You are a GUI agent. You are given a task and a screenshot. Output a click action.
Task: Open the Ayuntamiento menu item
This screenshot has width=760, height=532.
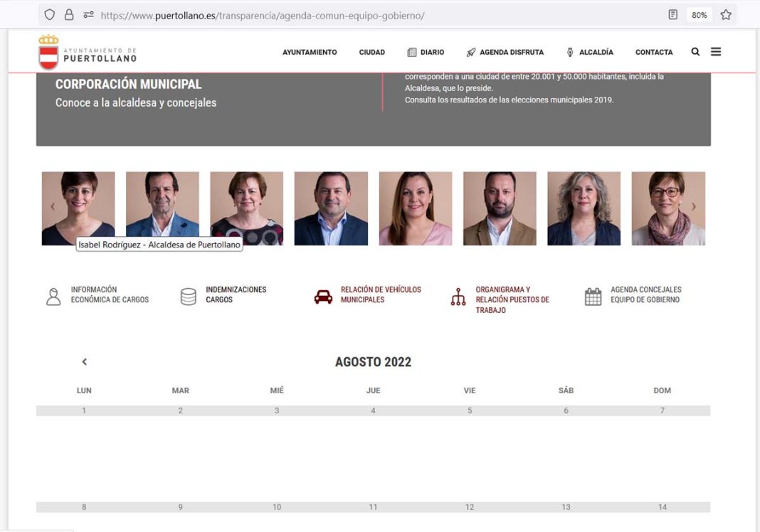[x=310, y=53]
